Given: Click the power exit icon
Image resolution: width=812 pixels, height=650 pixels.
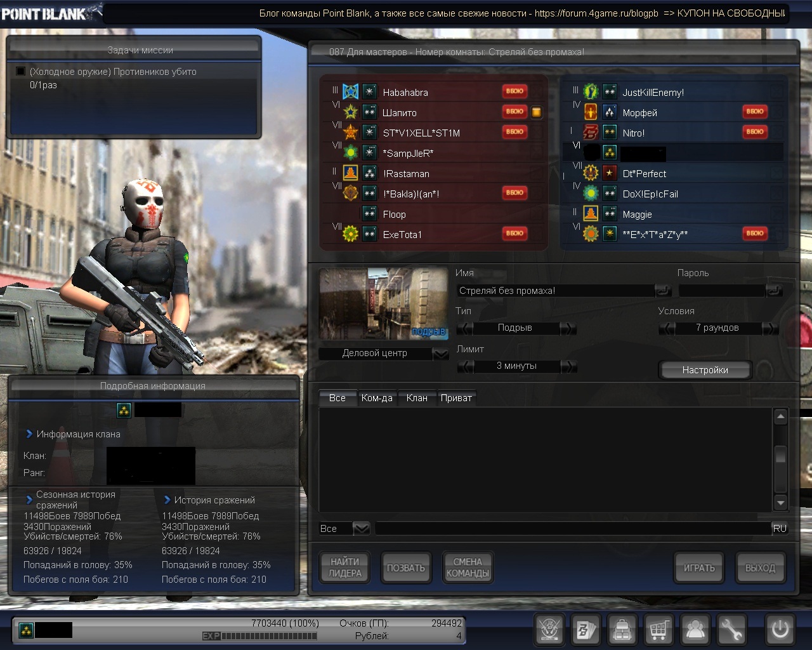Looking at the screenshot, I should pyautogui.click(x=780, y=630).
